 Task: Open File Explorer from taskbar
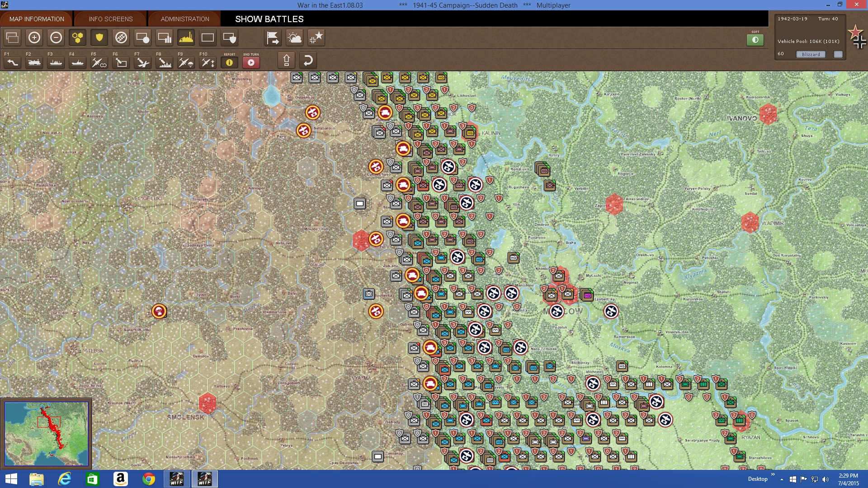37,479
